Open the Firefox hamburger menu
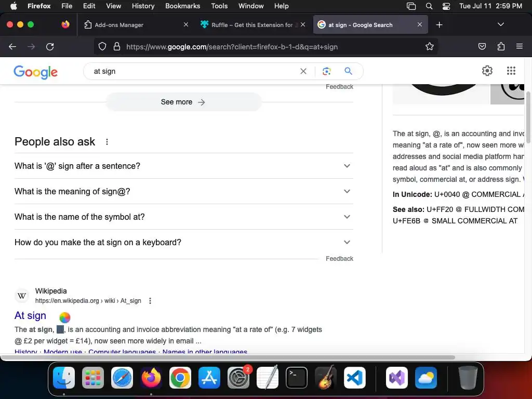 click(x=519, y=46)
